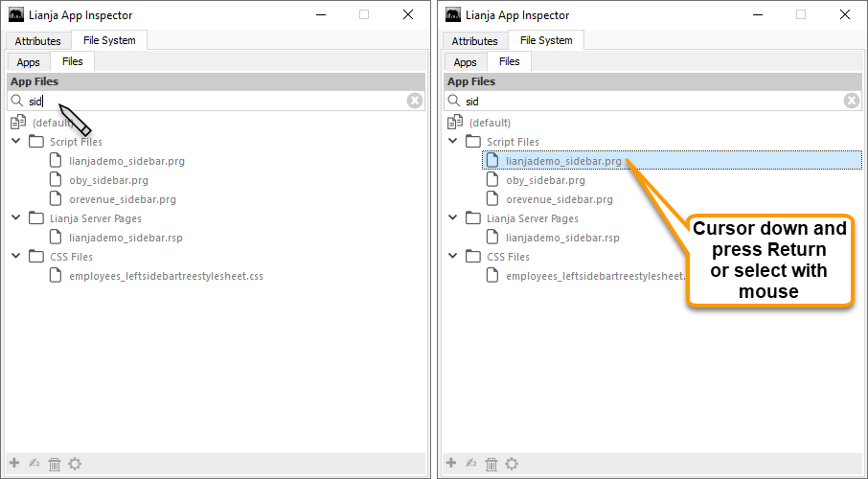Screen dimensions: 868x479
Task: Open settings gear in left window footer
Action: (75, 464)
